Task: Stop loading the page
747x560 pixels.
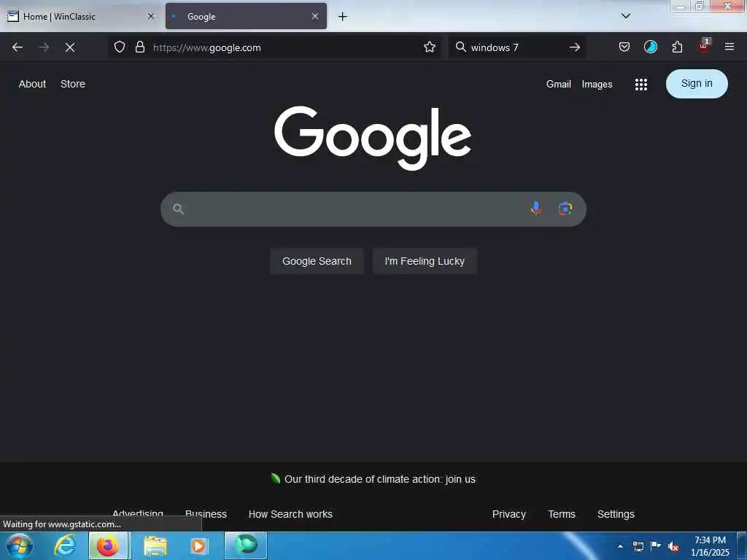Action: pos(70,47)
